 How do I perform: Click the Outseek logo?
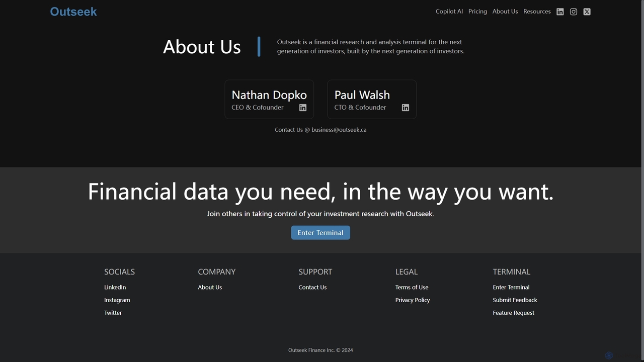[73, 12]
